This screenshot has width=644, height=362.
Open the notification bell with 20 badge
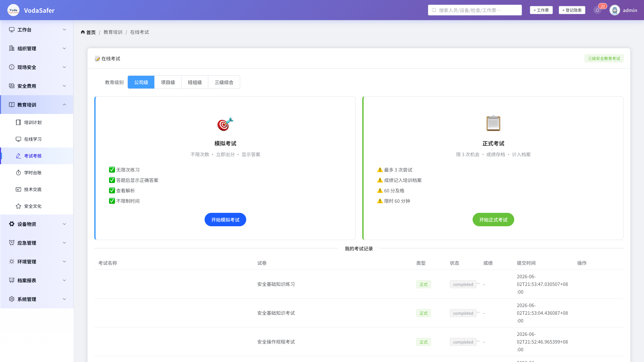tap(597, 10)
